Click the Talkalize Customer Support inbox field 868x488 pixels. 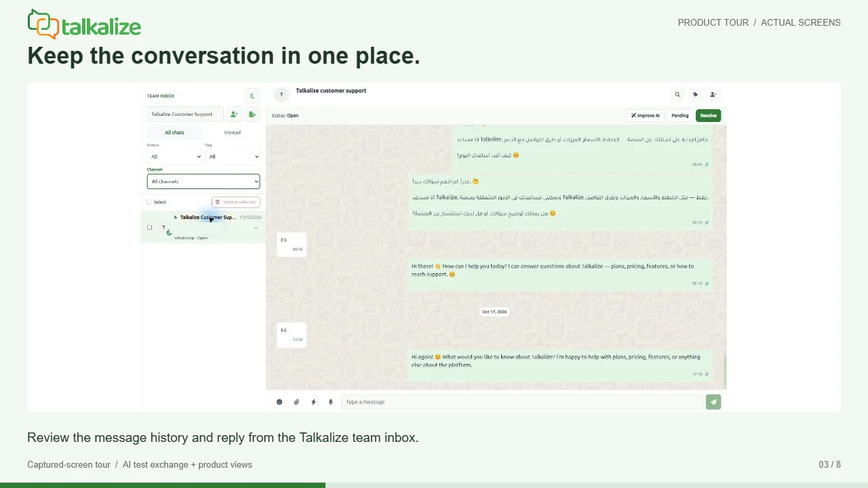[x=185, y=115]
